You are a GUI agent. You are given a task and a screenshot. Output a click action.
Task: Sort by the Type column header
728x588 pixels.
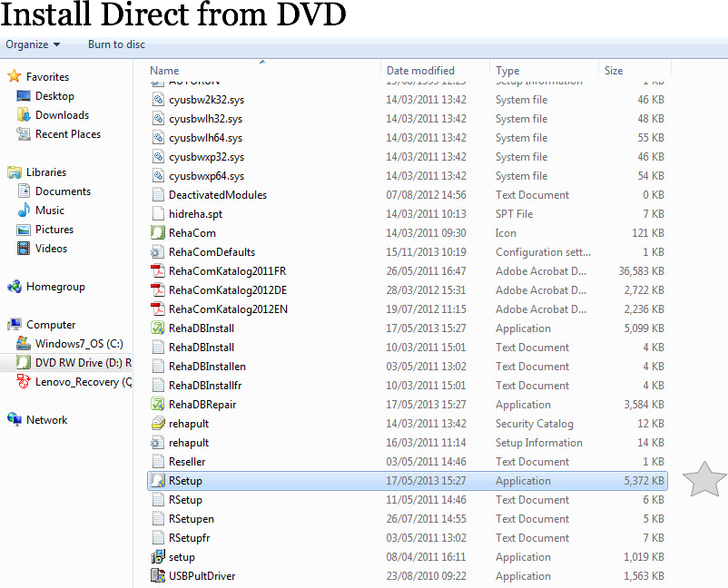point(507,71)
